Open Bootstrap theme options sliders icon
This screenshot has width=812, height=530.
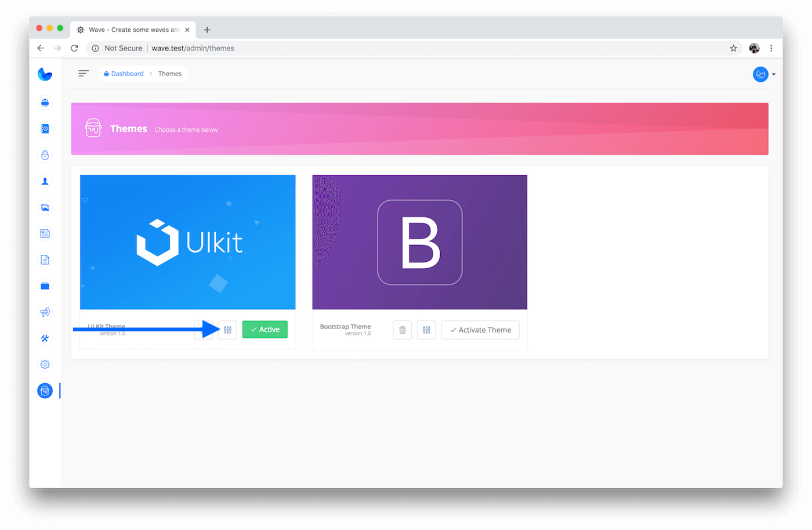(426, 330)
